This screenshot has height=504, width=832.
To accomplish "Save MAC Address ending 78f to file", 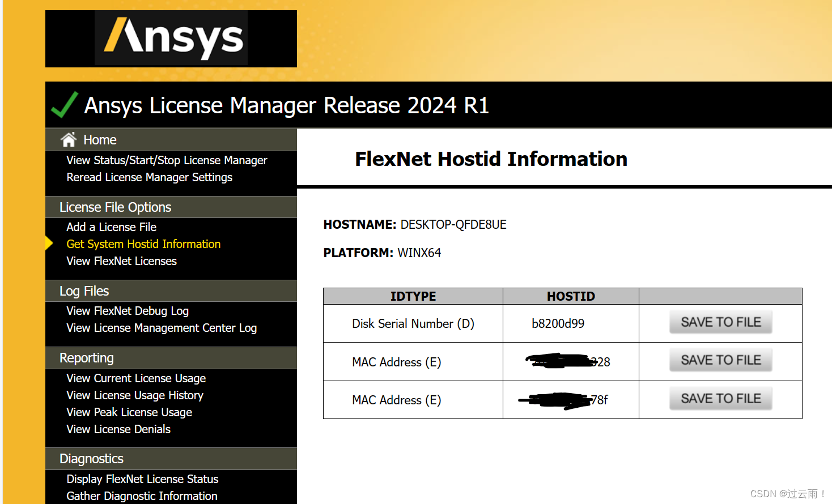I will 721,399.
